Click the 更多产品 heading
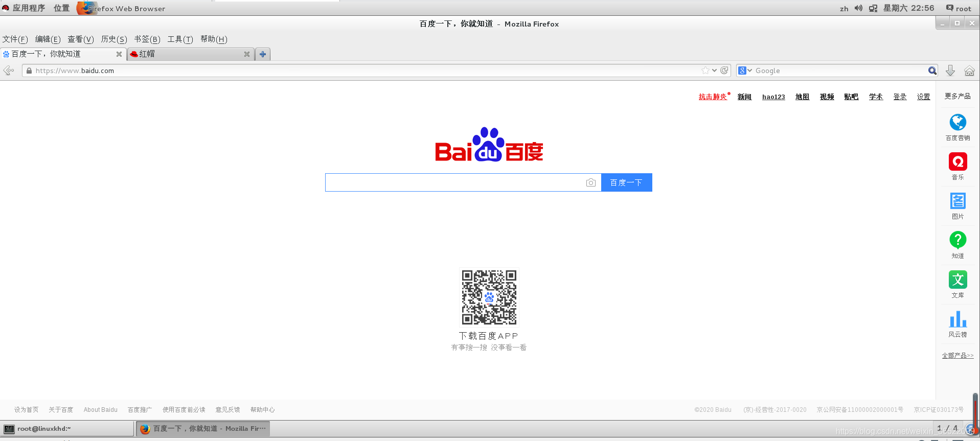This screenshot has width=980, height=441. [958, 96]
